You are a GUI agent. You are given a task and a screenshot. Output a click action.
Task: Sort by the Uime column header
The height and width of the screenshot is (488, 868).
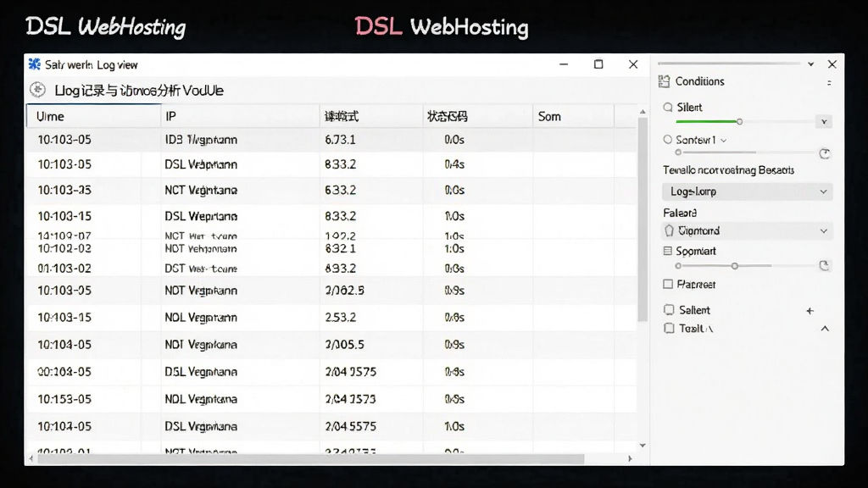tap(93, 116)
